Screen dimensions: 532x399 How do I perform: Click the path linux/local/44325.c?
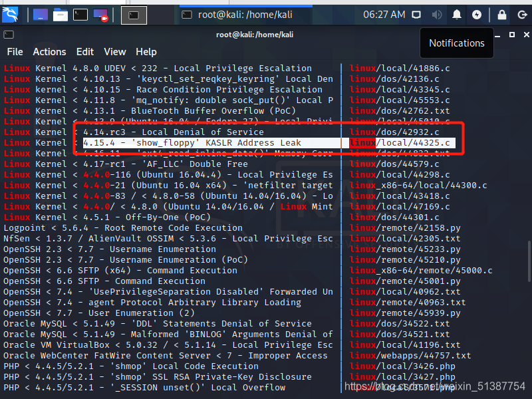pyautogui.click(x=400, y=143)
